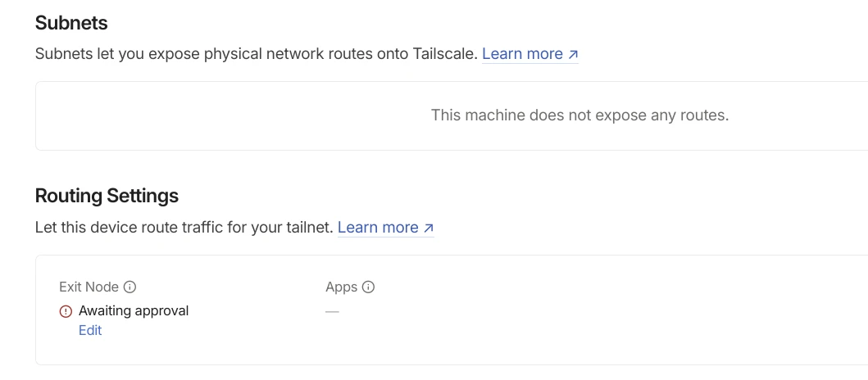
Task: Click the dash placeholder under Apps
Action: point(332,311)
